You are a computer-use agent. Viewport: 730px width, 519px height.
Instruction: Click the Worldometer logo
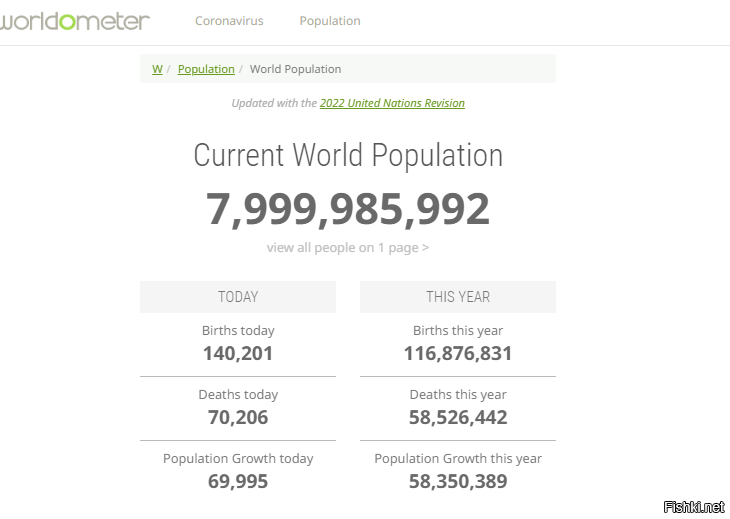coord(75,20)
